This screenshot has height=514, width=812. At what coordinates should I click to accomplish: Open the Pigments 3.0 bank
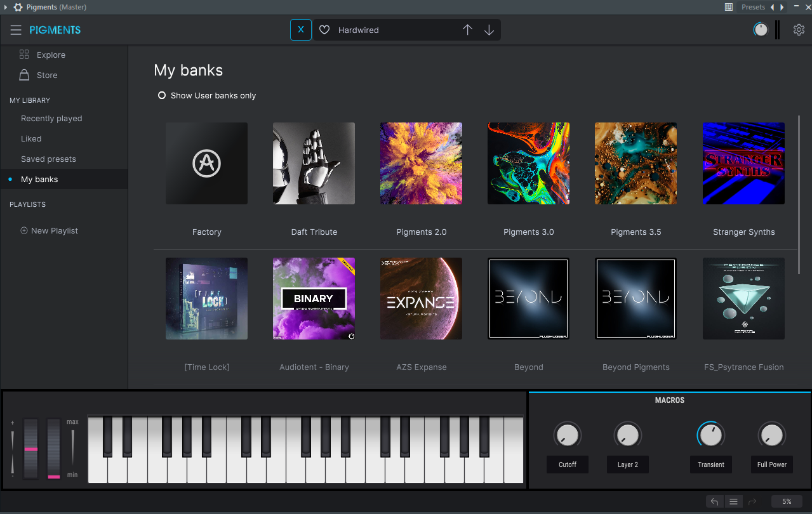click(529, 164)
